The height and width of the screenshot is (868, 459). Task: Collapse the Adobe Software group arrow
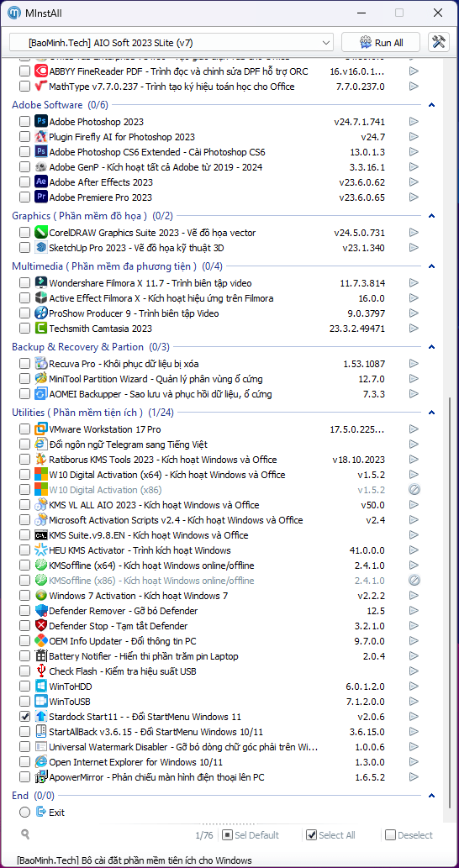tap(432, 105)
